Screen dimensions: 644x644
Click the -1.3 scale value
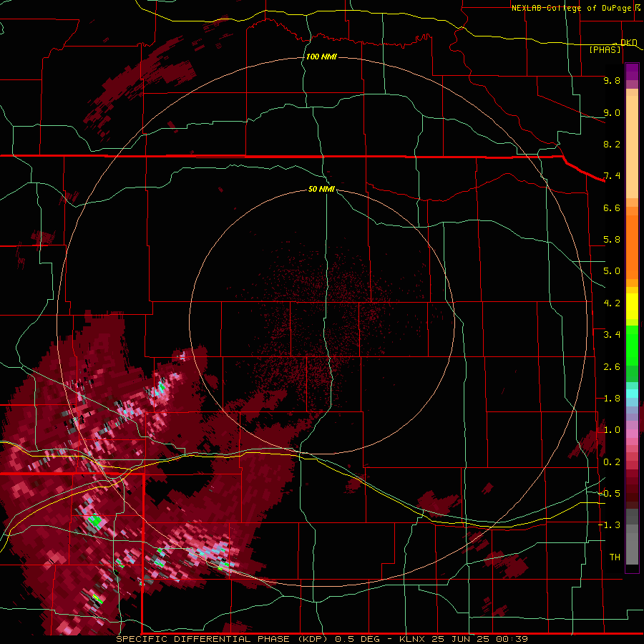click(x=609, y=525)
